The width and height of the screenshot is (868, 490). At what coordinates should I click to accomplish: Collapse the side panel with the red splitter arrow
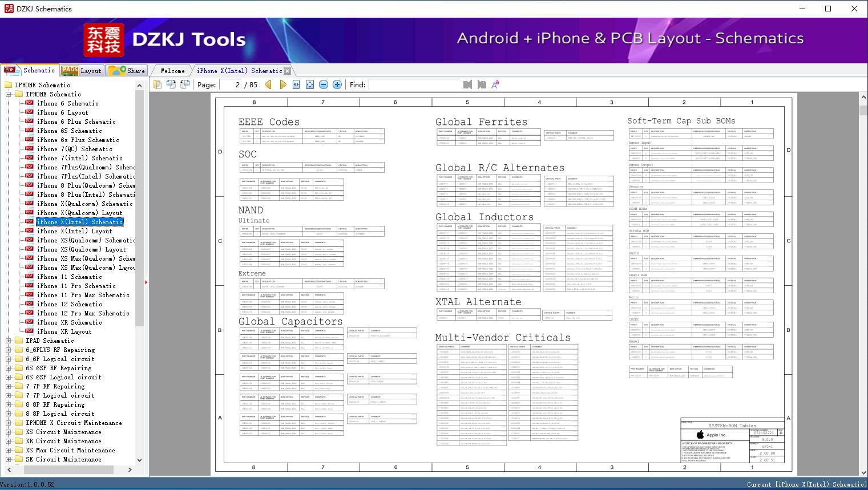[x=147, y=282]
